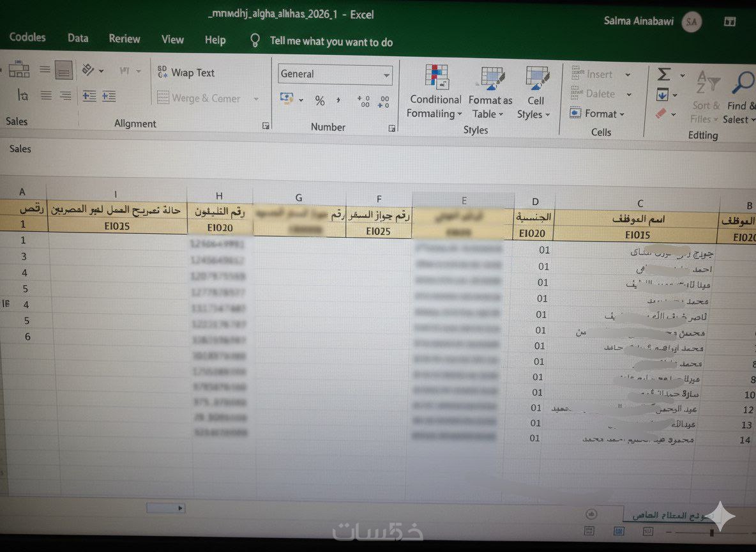Click the SA account avatar
The image size is (756, 552).
click(692, 22)
